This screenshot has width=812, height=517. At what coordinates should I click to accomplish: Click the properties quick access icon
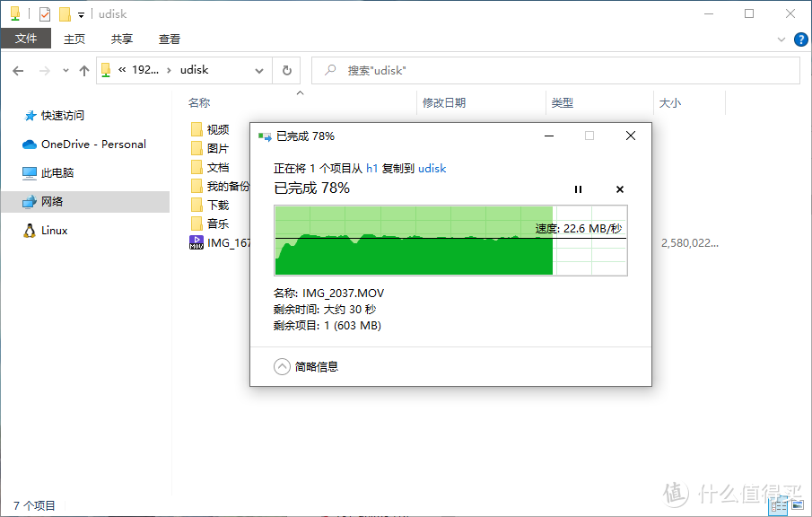[45, 14]
